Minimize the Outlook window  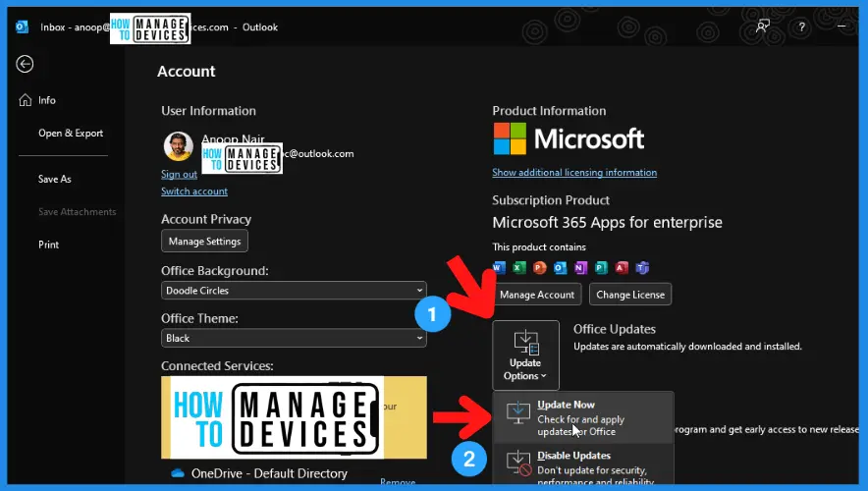[841, 26]
